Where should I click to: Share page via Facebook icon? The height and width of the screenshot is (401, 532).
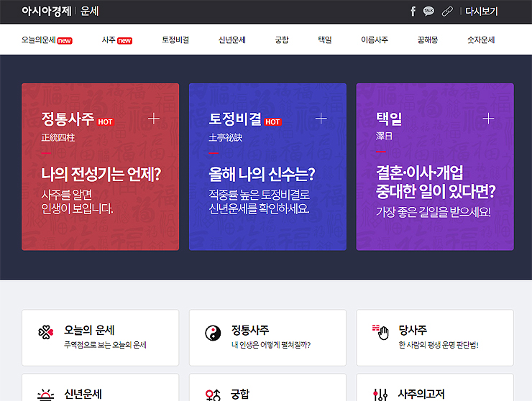413,11
